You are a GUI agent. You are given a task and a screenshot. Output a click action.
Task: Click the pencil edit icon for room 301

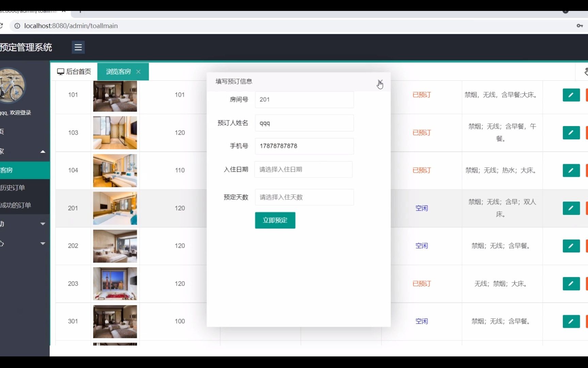coord(571,321)
